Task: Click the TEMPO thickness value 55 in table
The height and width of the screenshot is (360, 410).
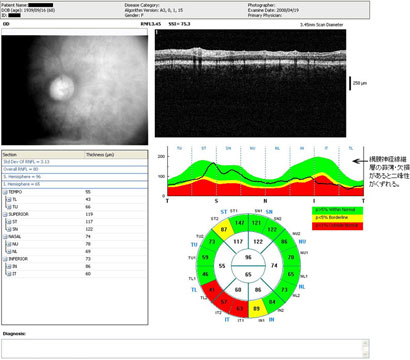Action: tap(88, 192)
